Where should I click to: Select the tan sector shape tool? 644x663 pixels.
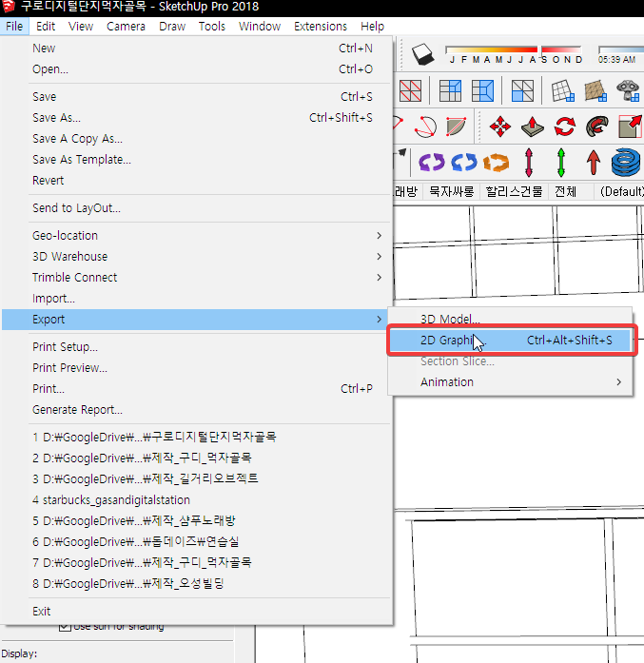[x=457, y=127]
